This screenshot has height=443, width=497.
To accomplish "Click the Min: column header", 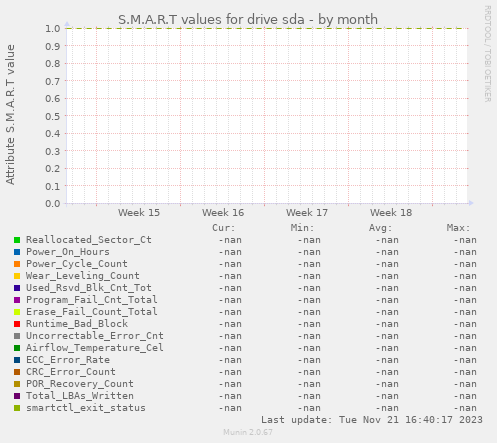I will coord(302,228).
